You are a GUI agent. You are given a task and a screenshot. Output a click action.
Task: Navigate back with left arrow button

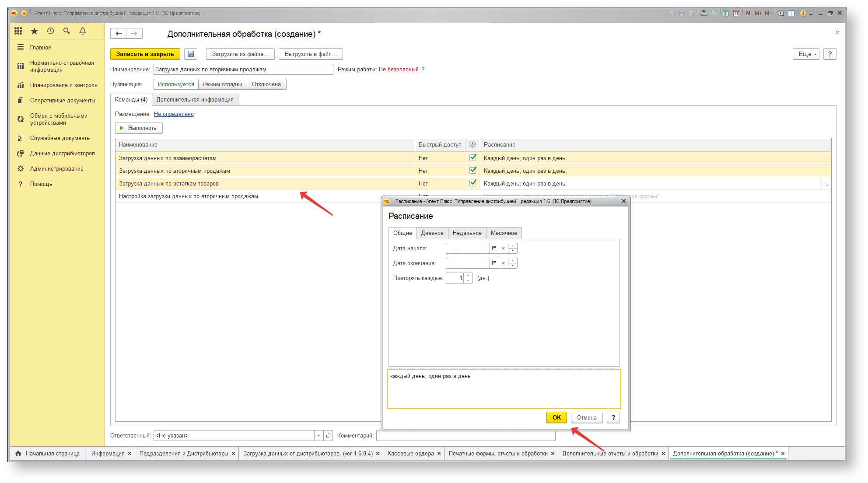[x=119, y=34]
